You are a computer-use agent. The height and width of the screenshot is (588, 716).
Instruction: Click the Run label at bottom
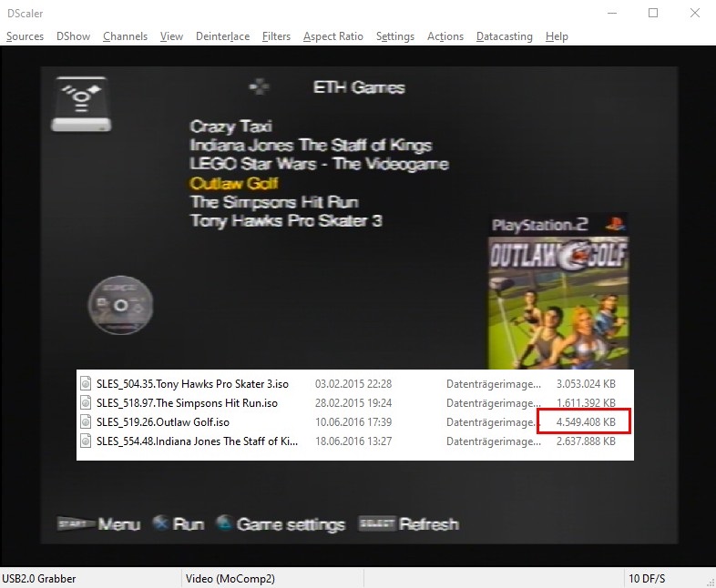[x=189, y=523]
